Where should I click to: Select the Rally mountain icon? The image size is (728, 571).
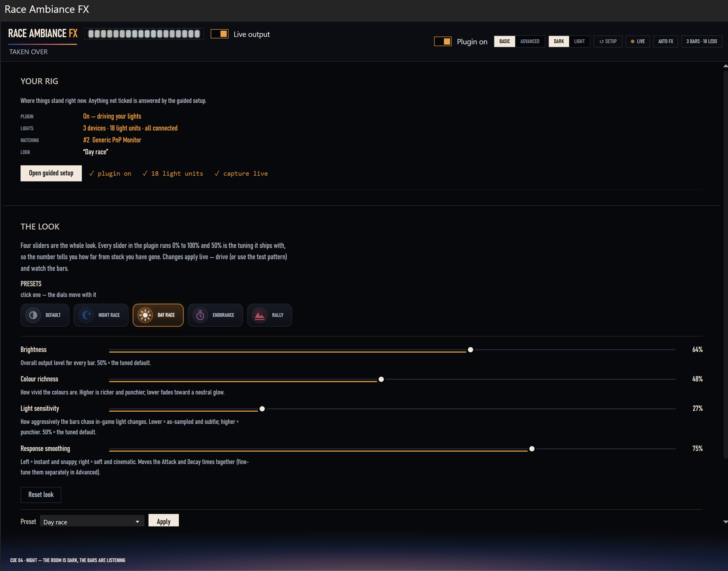pyautogui.click(x=260, y=315)
